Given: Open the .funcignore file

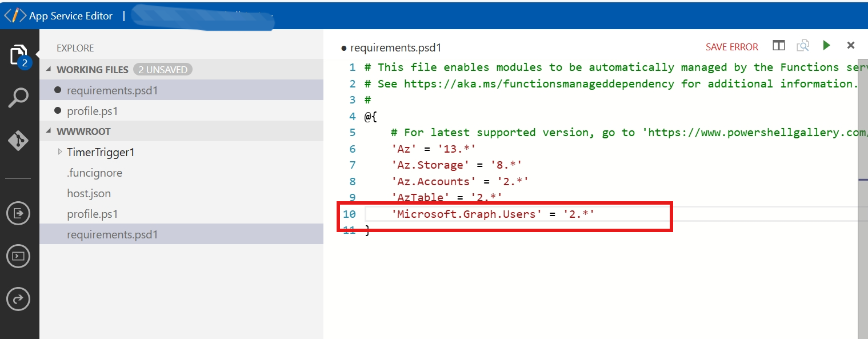Looking at the screenshot, I should [94, 173].
